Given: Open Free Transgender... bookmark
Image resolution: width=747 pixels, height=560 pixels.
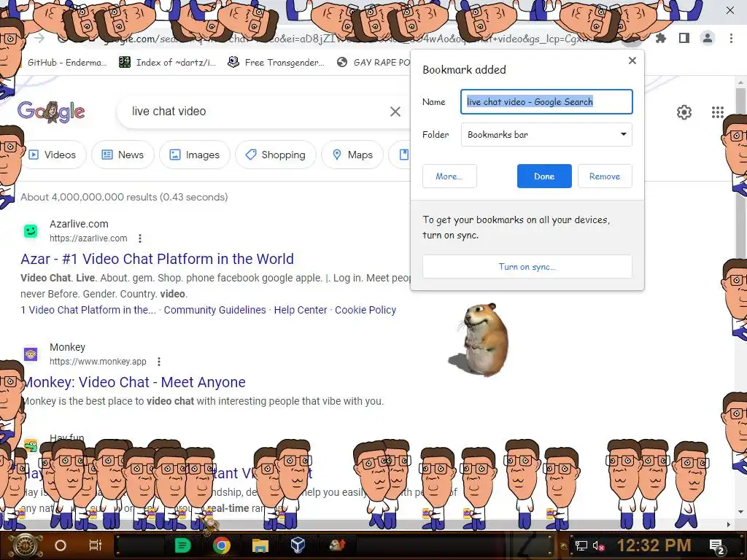Looking at the screenshot, I should coord(276,63).
